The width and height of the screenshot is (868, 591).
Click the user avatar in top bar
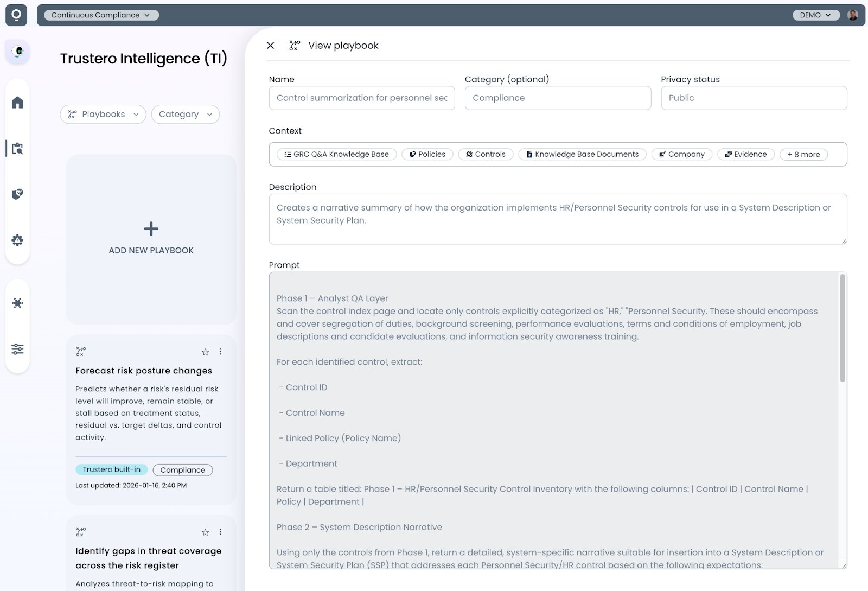[853, 15]
